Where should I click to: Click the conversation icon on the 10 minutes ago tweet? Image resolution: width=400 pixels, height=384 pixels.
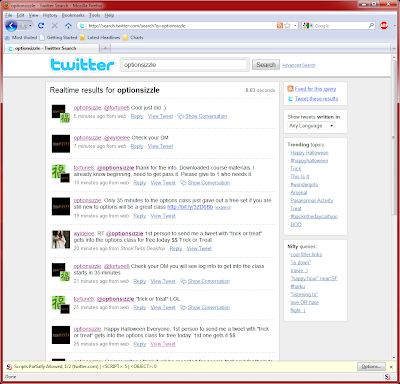tap(183, 183)
